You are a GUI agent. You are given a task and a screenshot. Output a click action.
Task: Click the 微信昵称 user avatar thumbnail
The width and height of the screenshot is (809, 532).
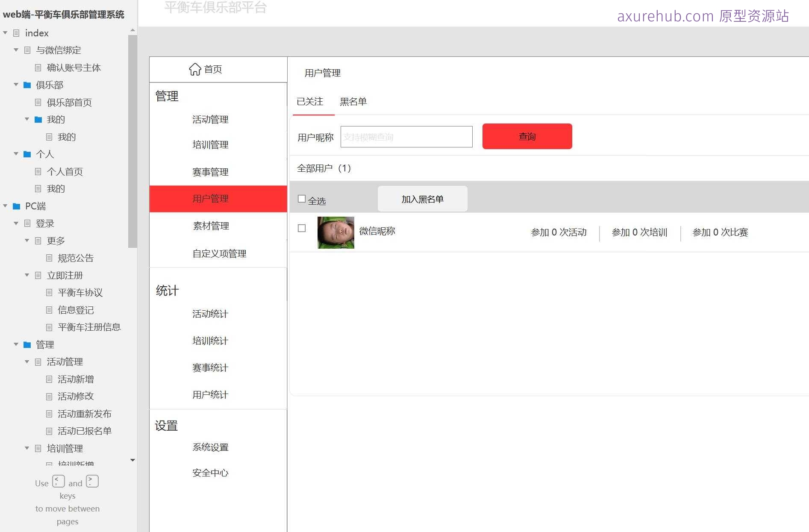[x=336, y=232]
